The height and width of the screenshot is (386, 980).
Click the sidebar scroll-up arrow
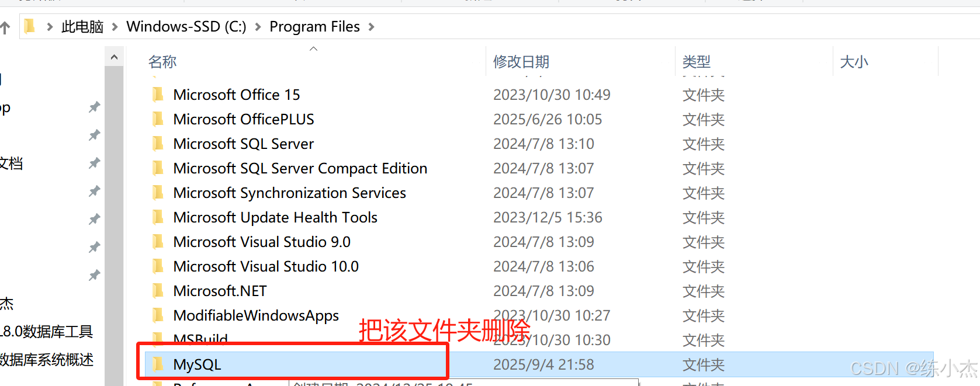(x=114, y=57)
